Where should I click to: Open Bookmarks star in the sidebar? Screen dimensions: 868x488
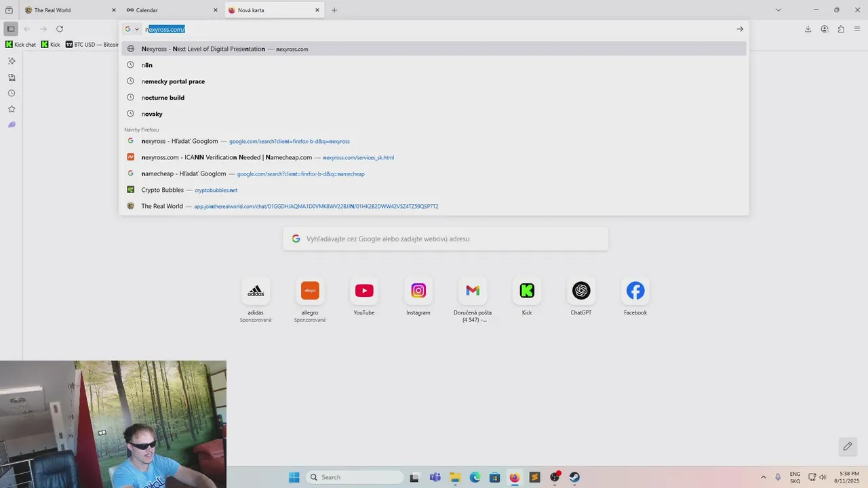point(12,109)
